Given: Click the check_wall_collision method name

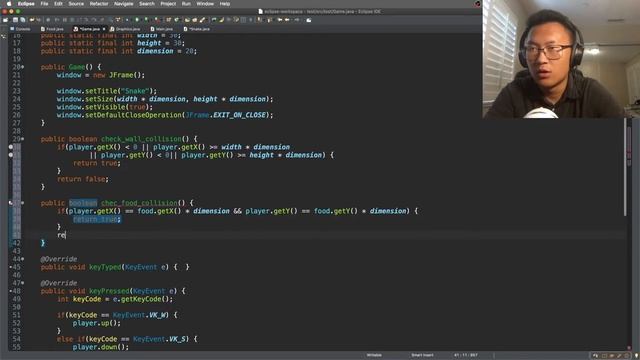Looking at the screenshot, I should [x=141, y=139].
